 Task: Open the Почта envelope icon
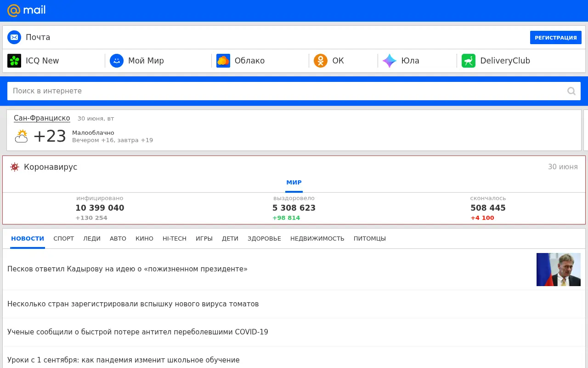[14, 37]
